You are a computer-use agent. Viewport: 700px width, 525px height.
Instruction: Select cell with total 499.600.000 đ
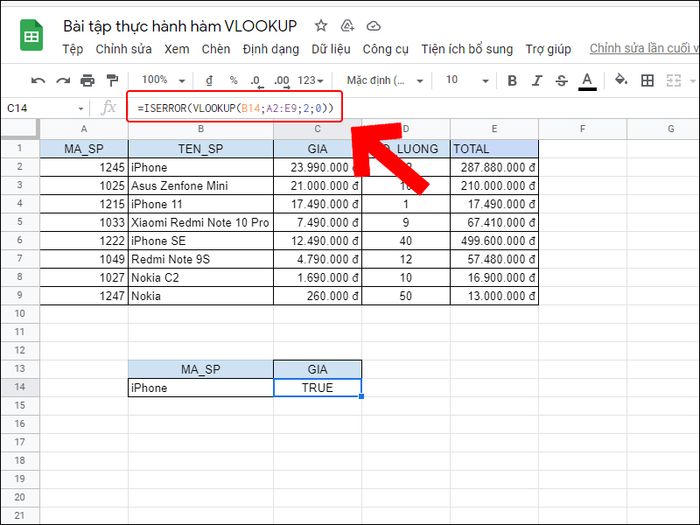[494, 241]
